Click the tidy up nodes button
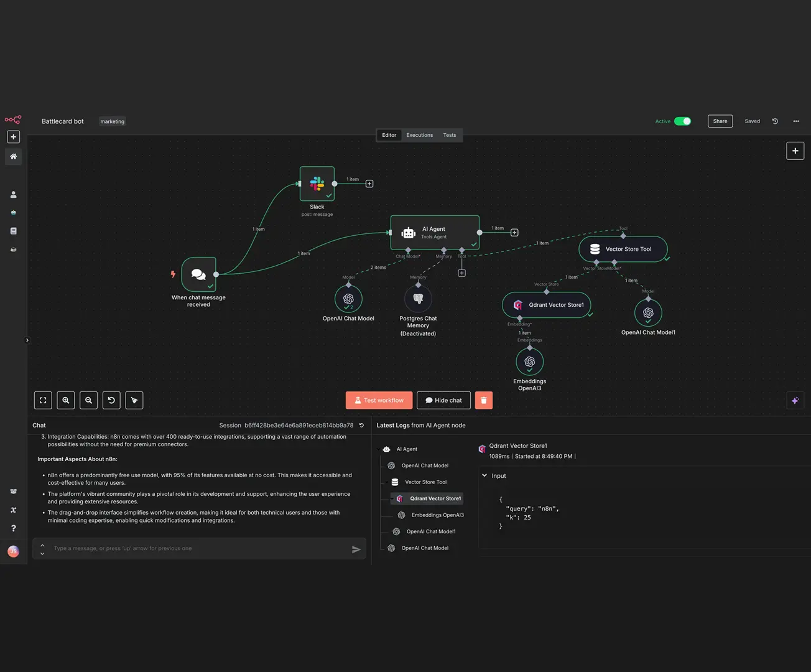The height and width of the screenshot is (672, 811). coord(134,400)
